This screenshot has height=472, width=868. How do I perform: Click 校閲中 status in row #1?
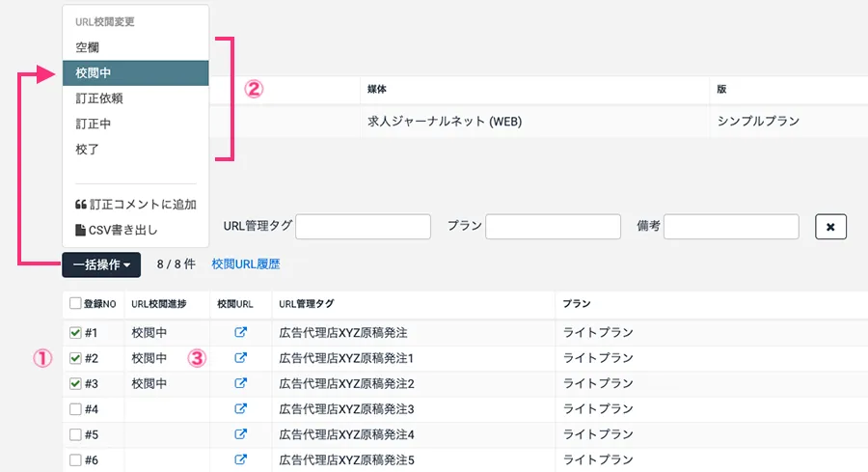149,332
